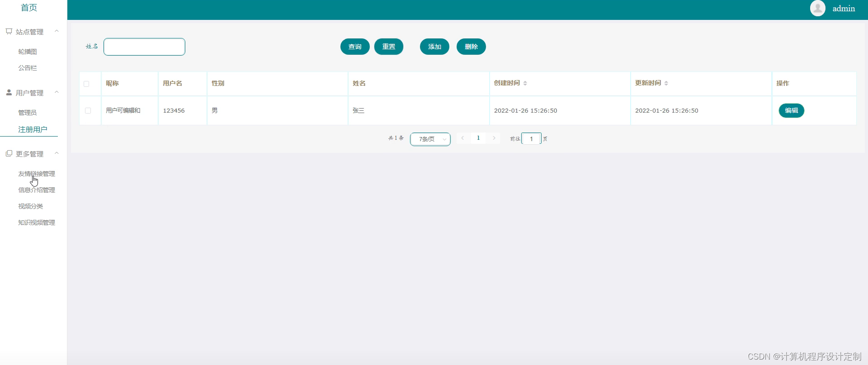This screenshot has width=868, height=365.
Task: Collapse the 站点管理 menu chevron
Action: (x=57, y=31)
